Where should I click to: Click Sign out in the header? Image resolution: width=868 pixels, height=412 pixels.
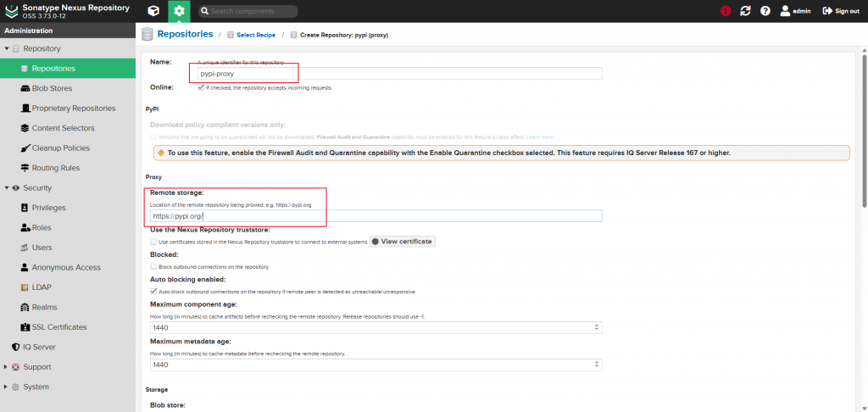(x=841, y=11)
